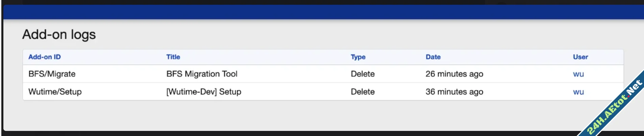Open the wu user link in BFS/Migrate row

coord(578,74)
